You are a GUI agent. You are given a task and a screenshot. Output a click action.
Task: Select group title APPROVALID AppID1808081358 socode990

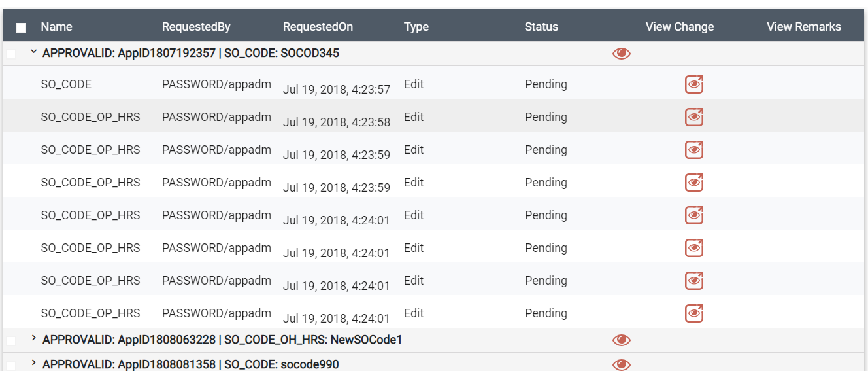coord(191,364)
